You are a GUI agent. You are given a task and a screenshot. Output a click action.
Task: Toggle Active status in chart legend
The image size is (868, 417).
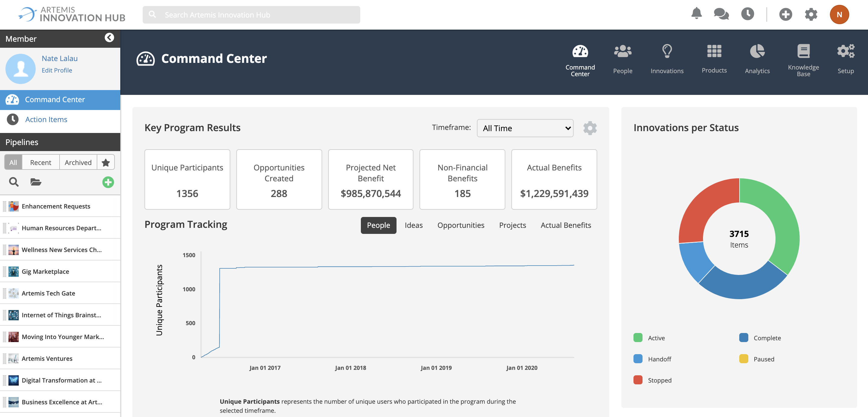[x=649, y=338]
